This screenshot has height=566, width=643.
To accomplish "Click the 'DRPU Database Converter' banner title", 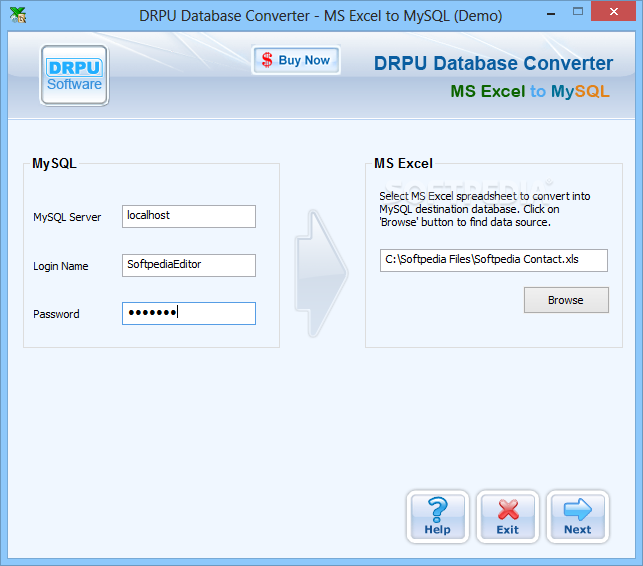I will click(493, 64).
